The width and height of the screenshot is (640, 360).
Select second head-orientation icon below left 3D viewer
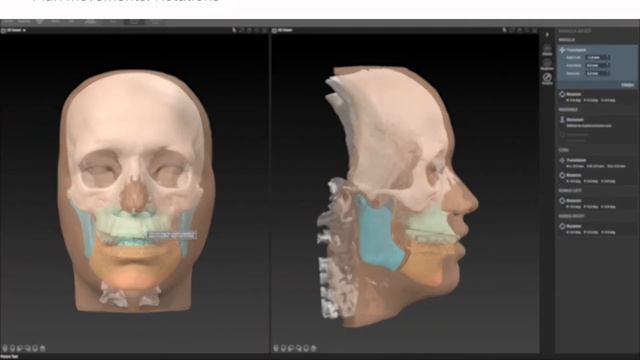pos(13,348)
